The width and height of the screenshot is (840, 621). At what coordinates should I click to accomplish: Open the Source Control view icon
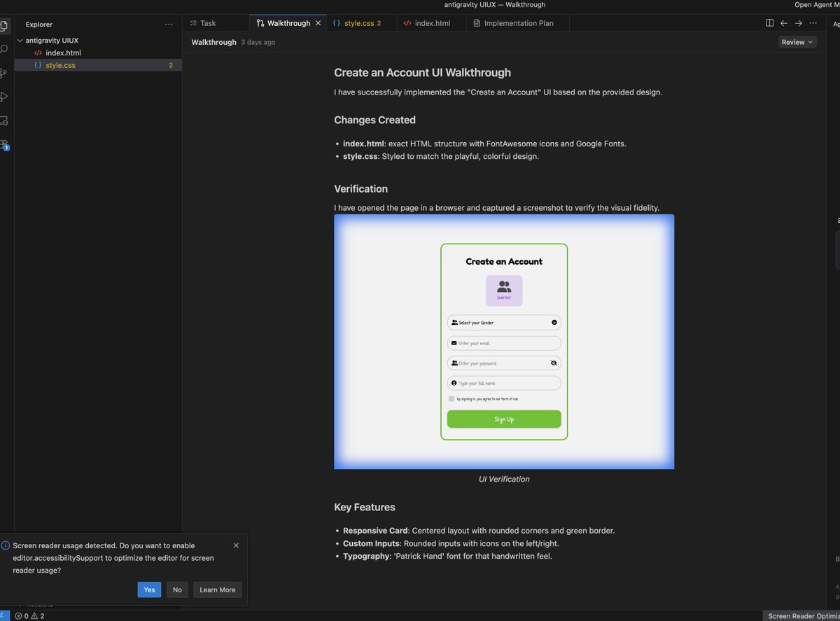[3, 73]
